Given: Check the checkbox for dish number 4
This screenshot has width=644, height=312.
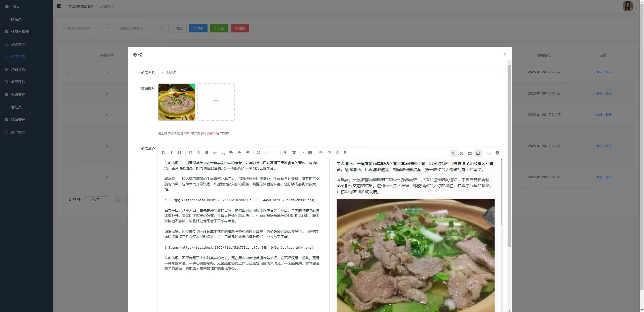Looking at the screenshot, I should click(x=68, y=115).
